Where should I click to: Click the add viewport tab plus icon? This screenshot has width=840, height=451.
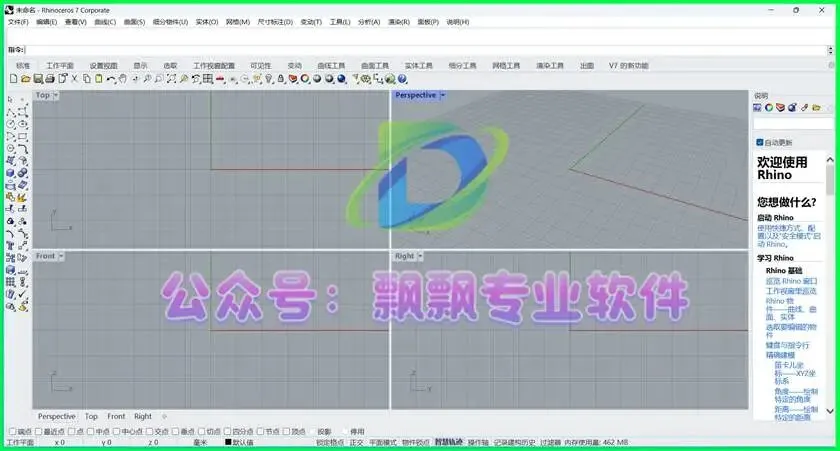164,416
